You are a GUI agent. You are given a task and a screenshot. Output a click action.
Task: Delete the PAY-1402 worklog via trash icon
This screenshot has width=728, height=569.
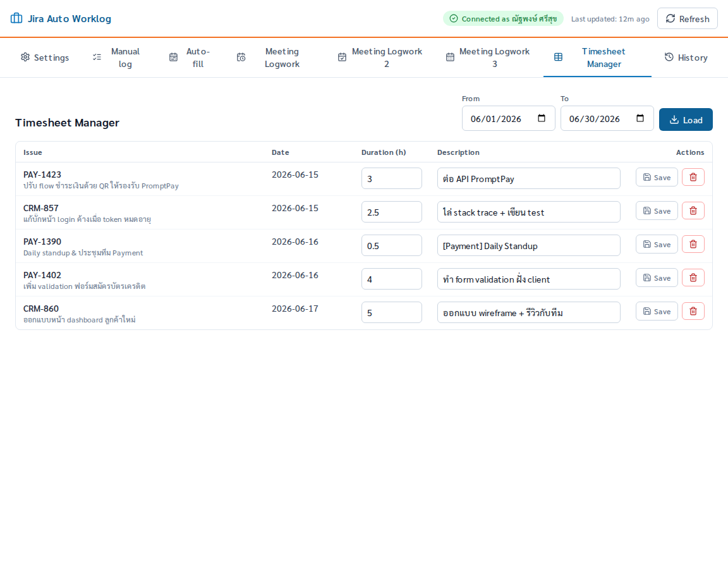coord(693,278)
